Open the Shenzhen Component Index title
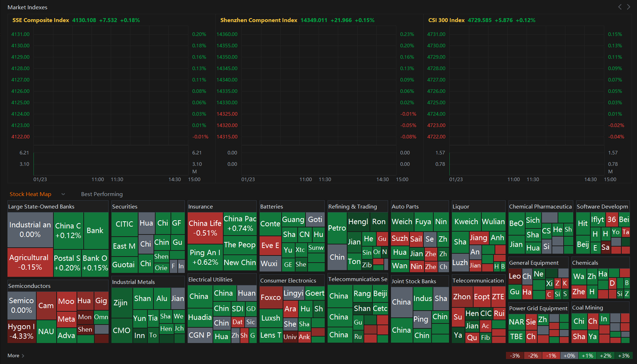This screenshot has height=364, width=637. (259, 20)
